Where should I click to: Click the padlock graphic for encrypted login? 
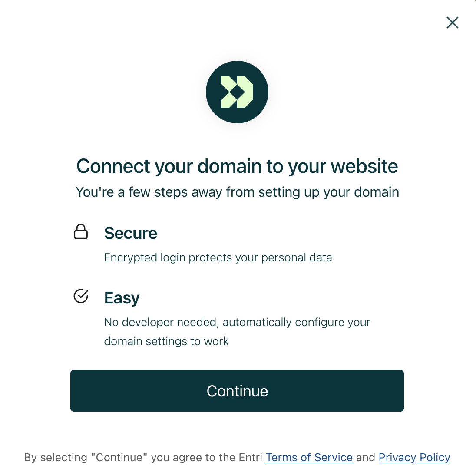[81, 232]
